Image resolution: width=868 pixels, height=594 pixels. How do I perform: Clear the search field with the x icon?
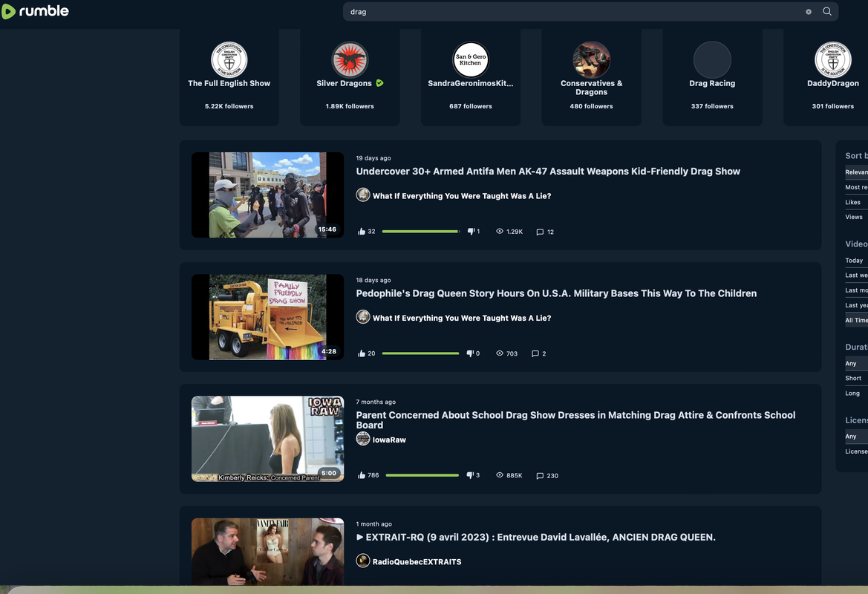tap(808, 12)
